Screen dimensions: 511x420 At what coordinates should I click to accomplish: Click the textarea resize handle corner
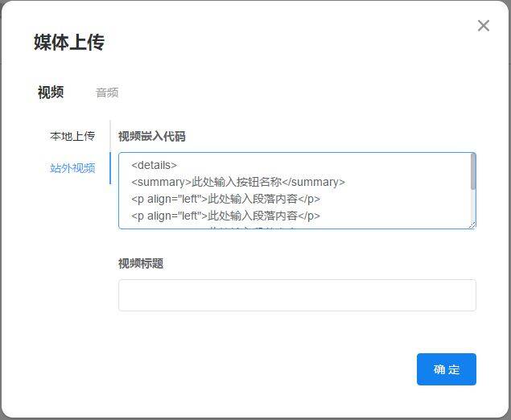pyautogui.click(x=472, y=225)
